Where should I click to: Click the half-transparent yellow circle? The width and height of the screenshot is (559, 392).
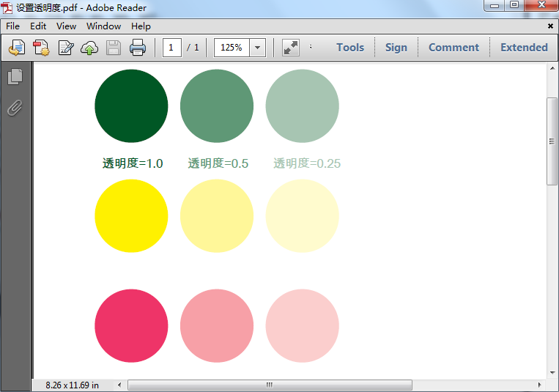coord(217,216)
